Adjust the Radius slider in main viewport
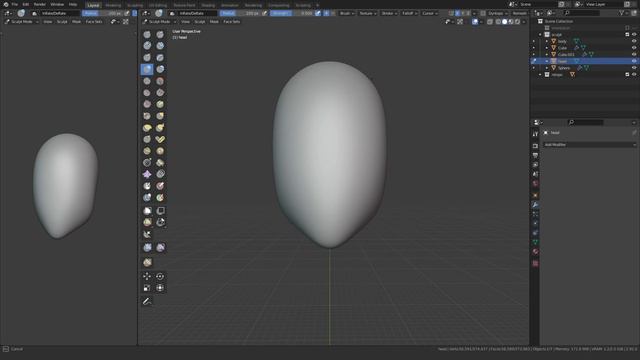This screenshot has width=640, height=360. click(240, 13)
